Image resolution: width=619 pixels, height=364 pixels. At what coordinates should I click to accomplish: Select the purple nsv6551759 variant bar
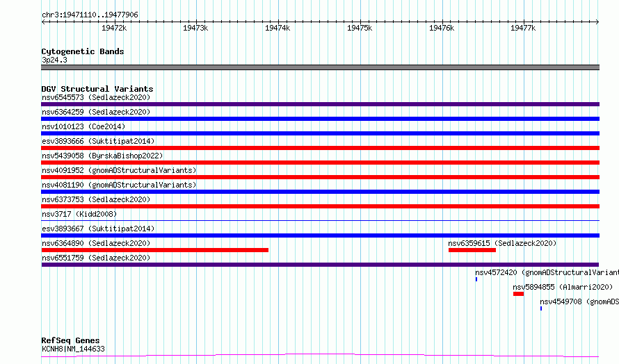[320, 265]
